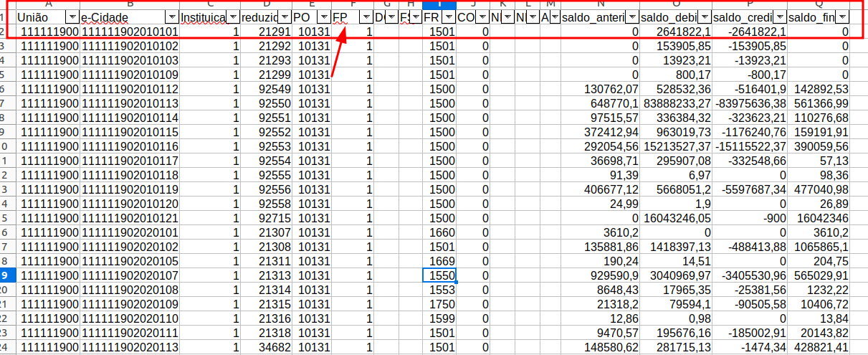Expand the e-Cidade filter arrow
This screenshot has height=355, width=868.
(x=171, y=16)
